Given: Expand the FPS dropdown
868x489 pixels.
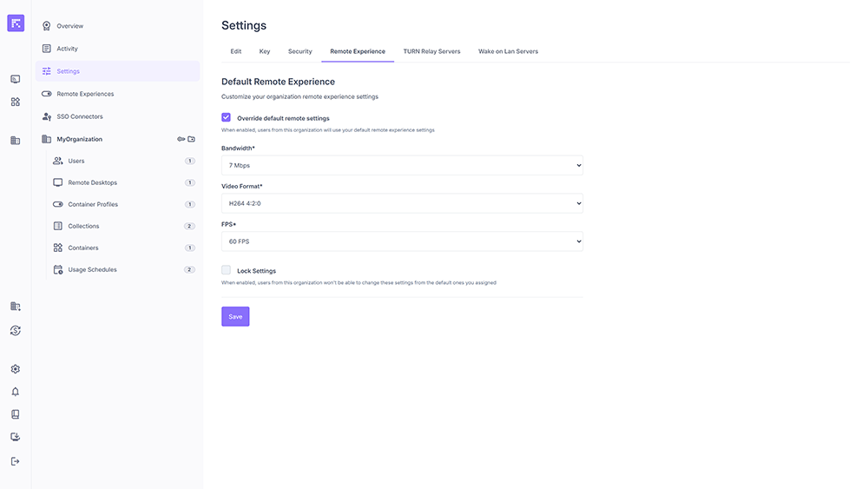Looking at the screenshot, I should 402,241.
